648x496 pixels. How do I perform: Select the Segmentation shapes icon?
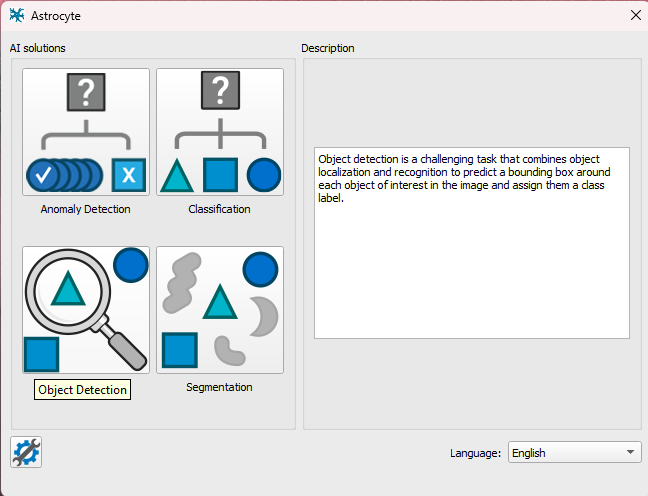219,310
